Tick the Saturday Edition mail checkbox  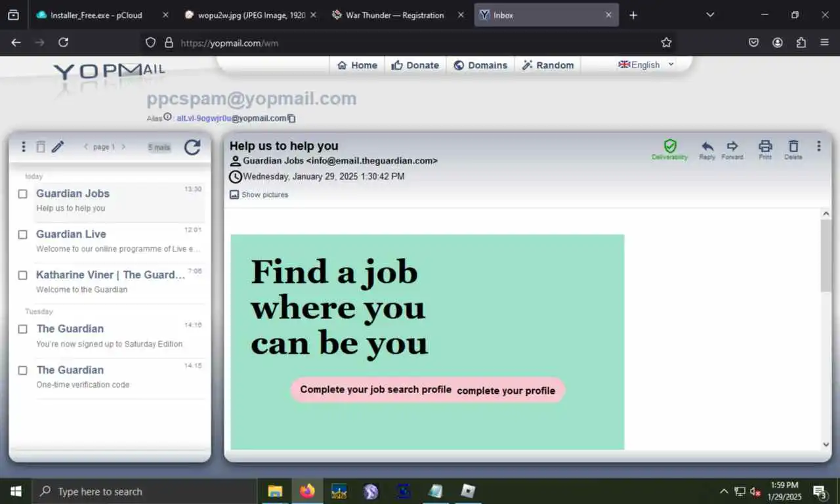pyautogui.click(x=23, y=329)
